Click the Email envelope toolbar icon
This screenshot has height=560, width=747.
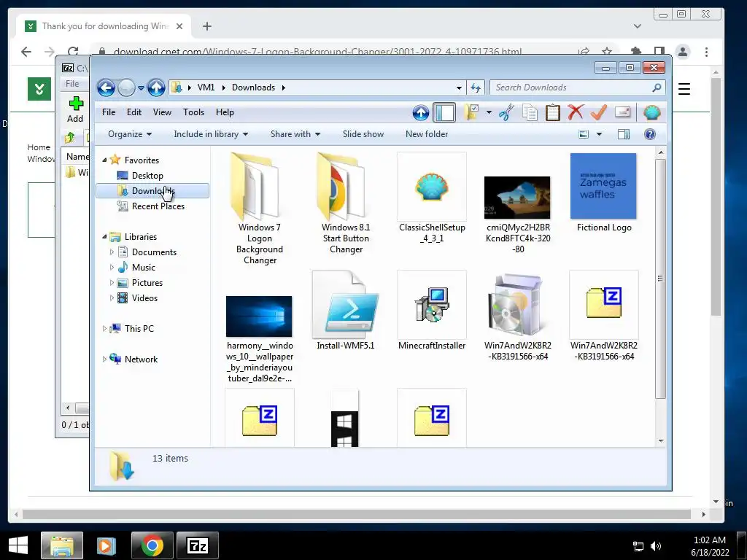pos(623,112)
